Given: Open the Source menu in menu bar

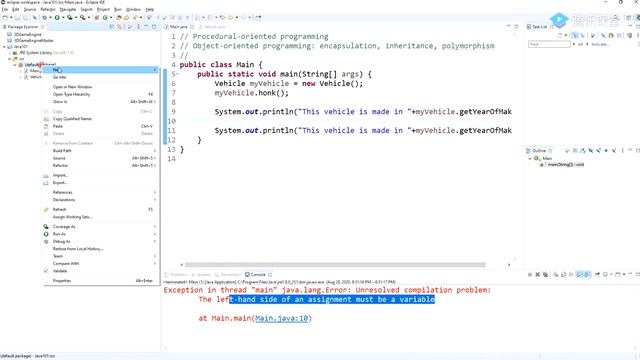Looking at the screenshot, I should click(30, 9).
